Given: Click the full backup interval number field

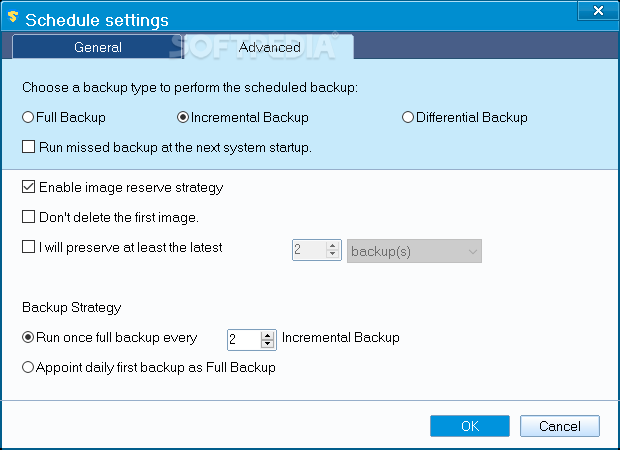Looking at the screenshot, I should coord(243,339).
